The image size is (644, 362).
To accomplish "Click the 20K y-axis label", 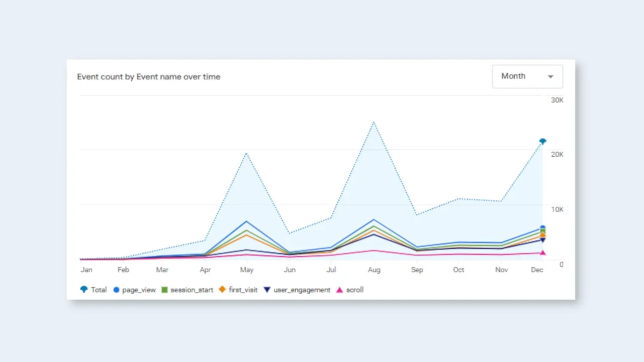I will click(557, 154).
